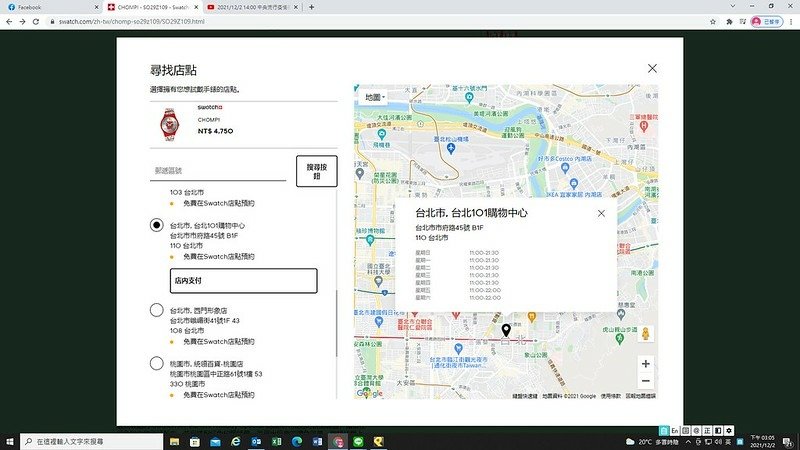Focus the postal code input field

coord(218,171)
